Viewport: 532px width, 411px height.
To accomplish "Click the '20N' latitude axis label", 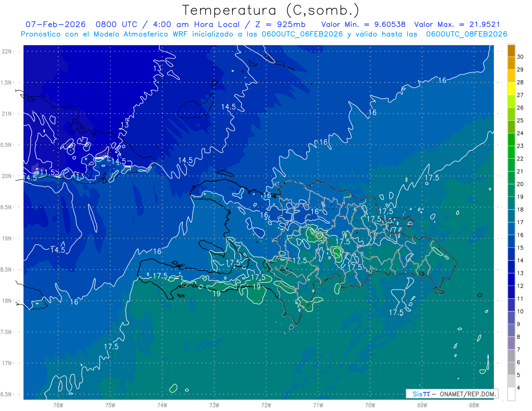I will pyautogui.click(x=7, y=176).
